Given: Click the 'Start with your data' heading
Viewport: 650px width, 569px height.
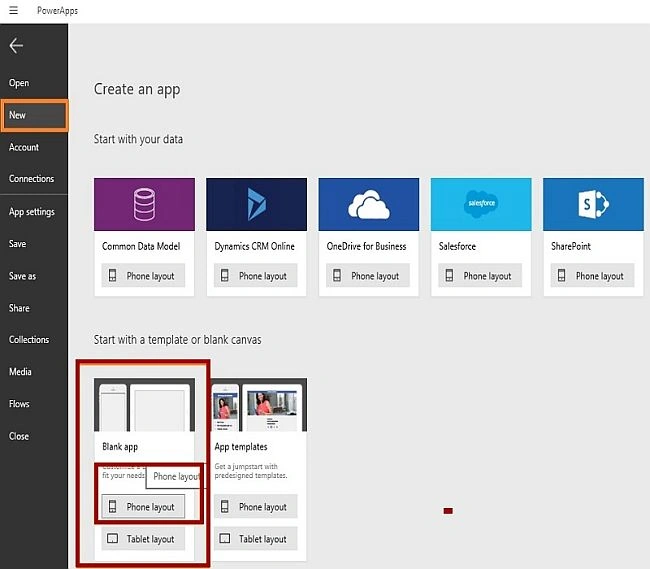Looking at the screenshot, I should tap(138, 139).
